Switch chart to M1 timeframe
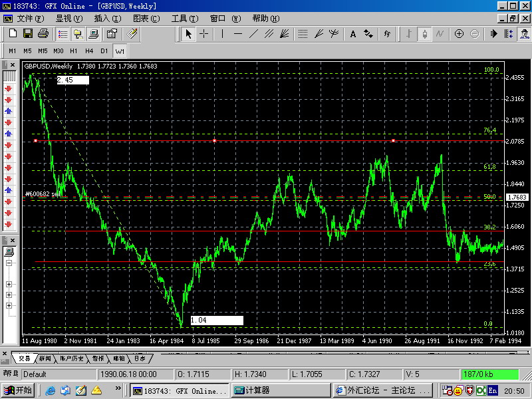The image size is (532, 399). [13, 51]
